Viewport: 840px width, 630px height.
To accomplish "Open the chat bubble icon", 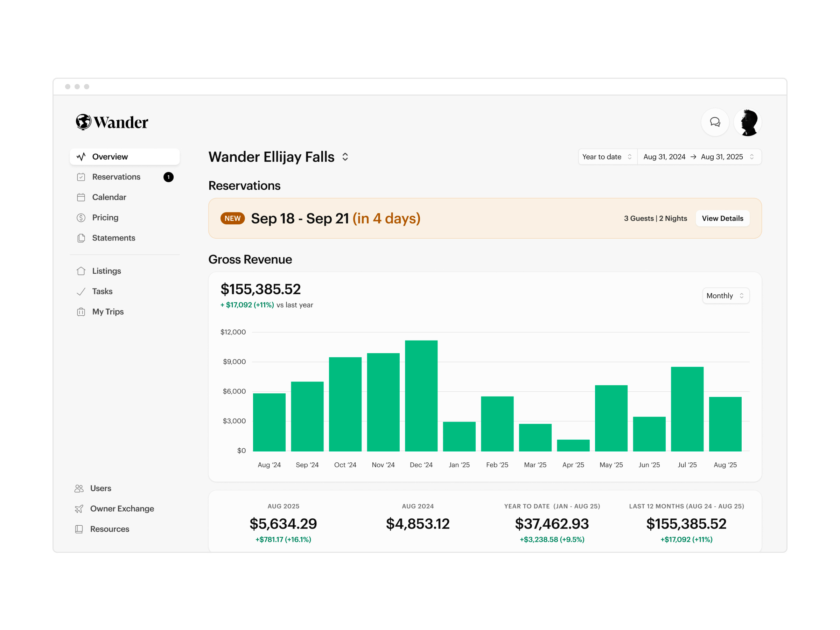I will 715,122.
